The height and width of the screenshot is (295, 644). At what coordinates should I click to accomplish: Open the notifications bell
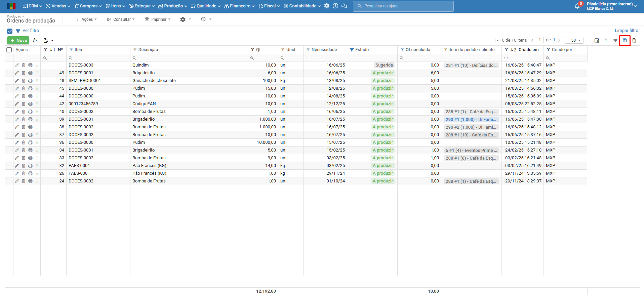577,6
